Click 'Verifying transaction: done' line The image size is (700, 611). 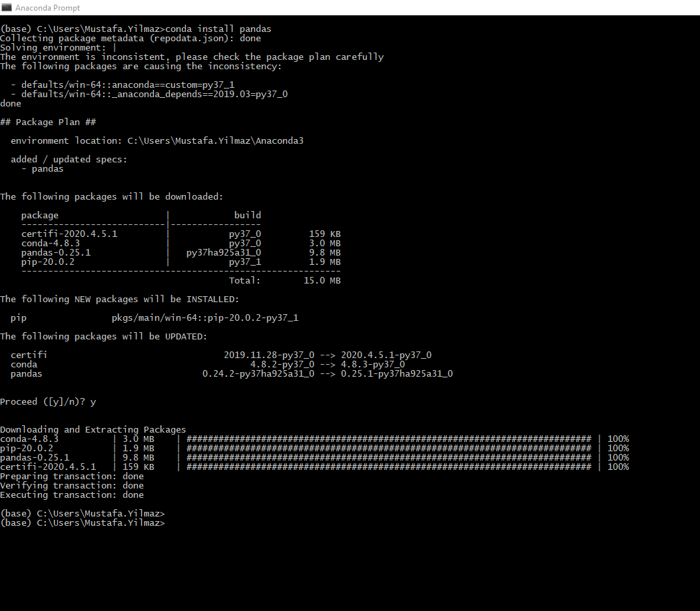click(x=72, y=486)
